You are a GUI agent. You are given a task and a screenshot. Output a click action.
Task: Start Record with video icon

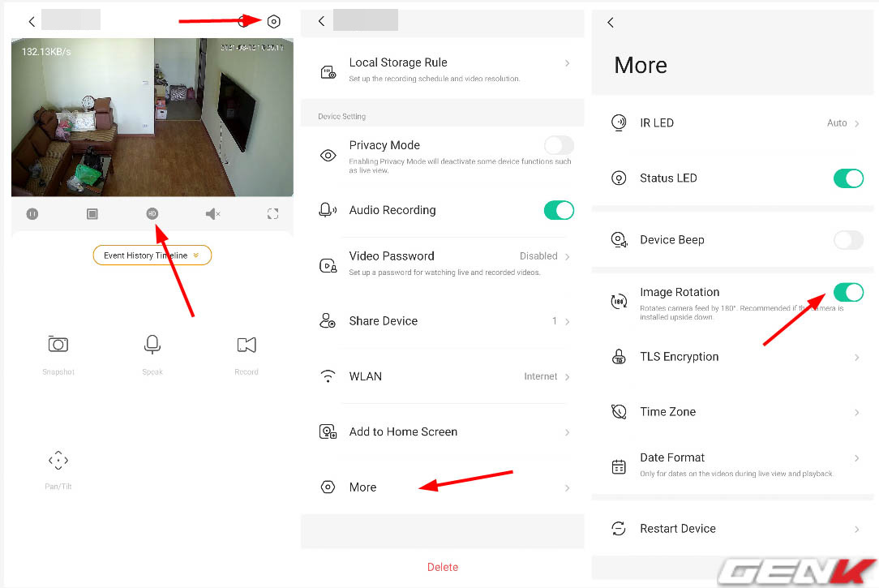click(247, 345)
